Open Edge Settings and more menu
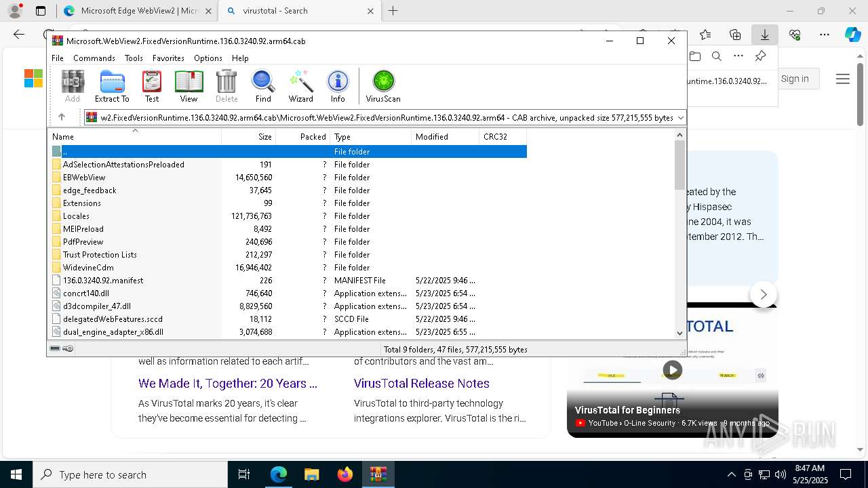Screen dimensions: 868x488 tap(825, 35)
